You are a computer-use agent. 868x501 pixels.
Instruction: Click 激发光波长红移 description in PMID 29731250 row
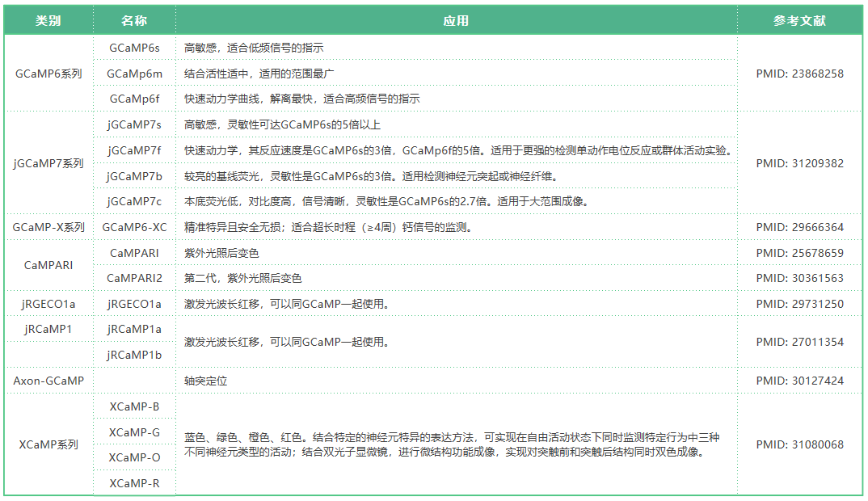click(x=289, y=304)
